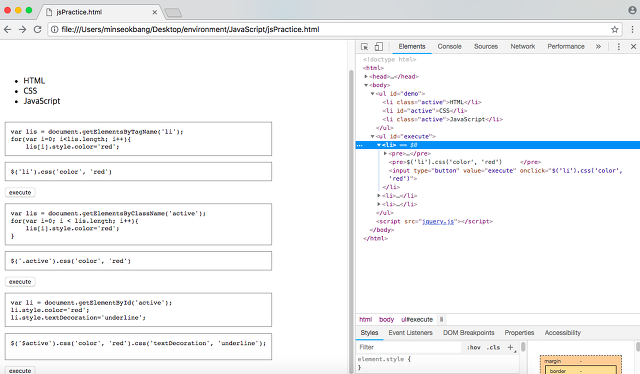Open the Chrome profile avatar
640x374 pixels.
[x=632, y=11]
